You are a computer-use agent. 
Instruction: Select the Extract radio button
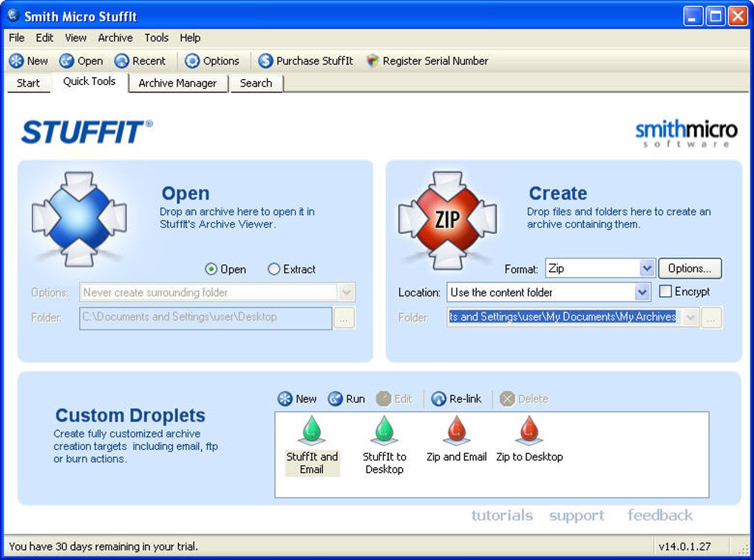(x=274, y=269)
